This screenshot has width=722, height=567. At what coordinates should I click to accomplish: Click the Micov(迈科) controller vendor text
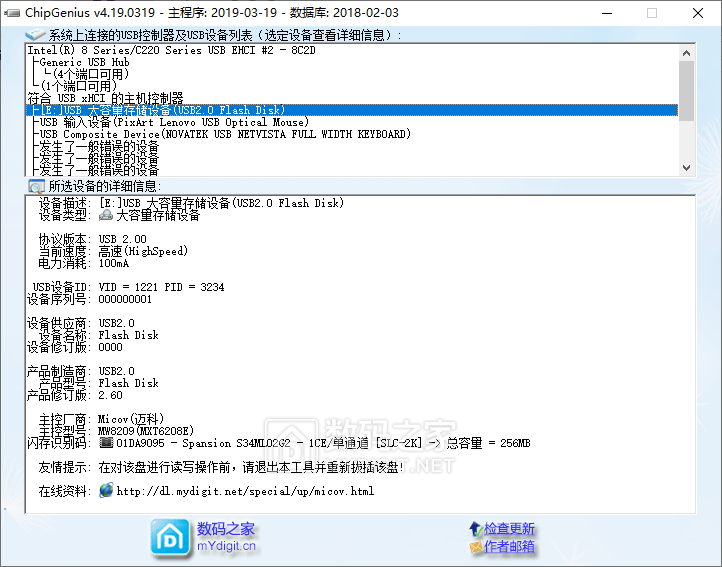[131, 419]
